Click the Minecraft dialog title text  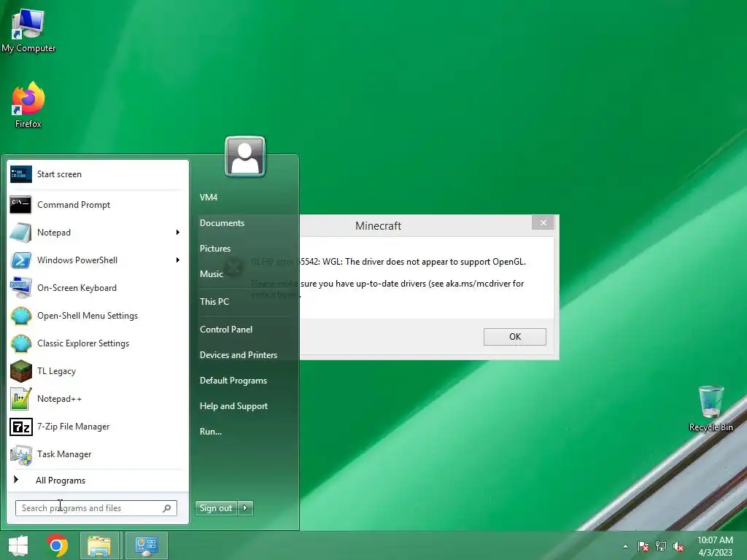pos(379,226)
